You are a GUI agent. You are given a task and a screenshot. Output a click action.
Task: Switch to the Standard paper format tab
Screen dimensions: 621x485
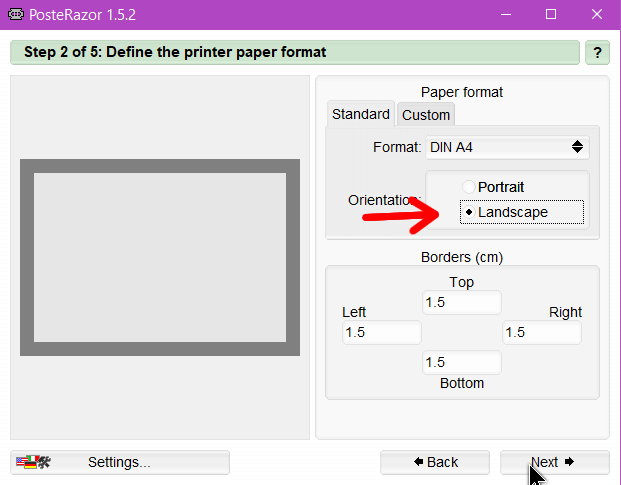[361, 114]
